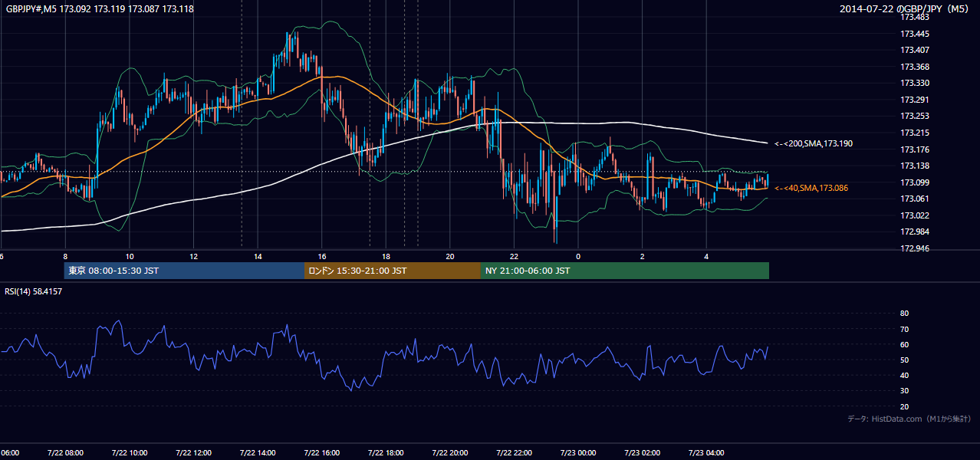Click price axis value 173.176
This screenshot has height=460, width=980.
(915, 149)
